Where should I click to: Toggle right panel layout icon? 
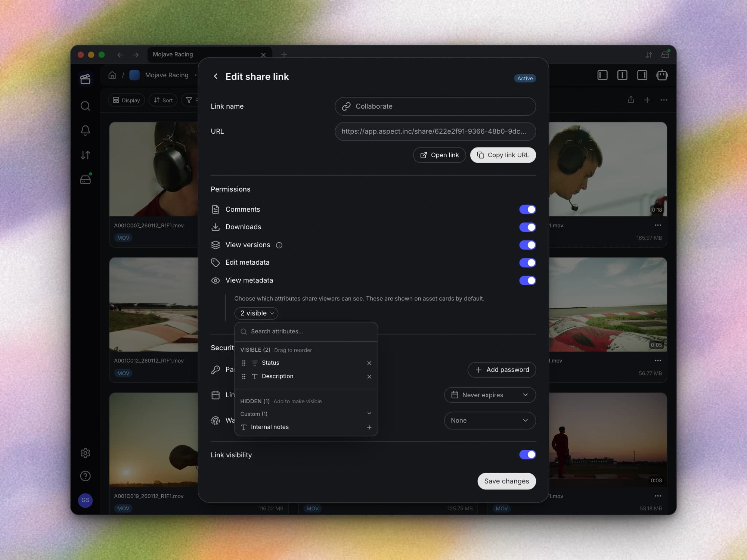[x=642, y=75]
